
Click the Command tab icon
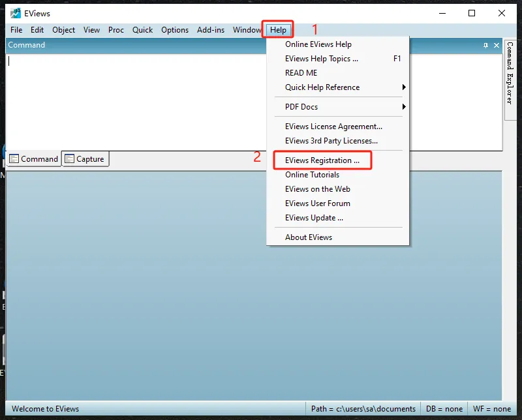click(x=14, y=158)
